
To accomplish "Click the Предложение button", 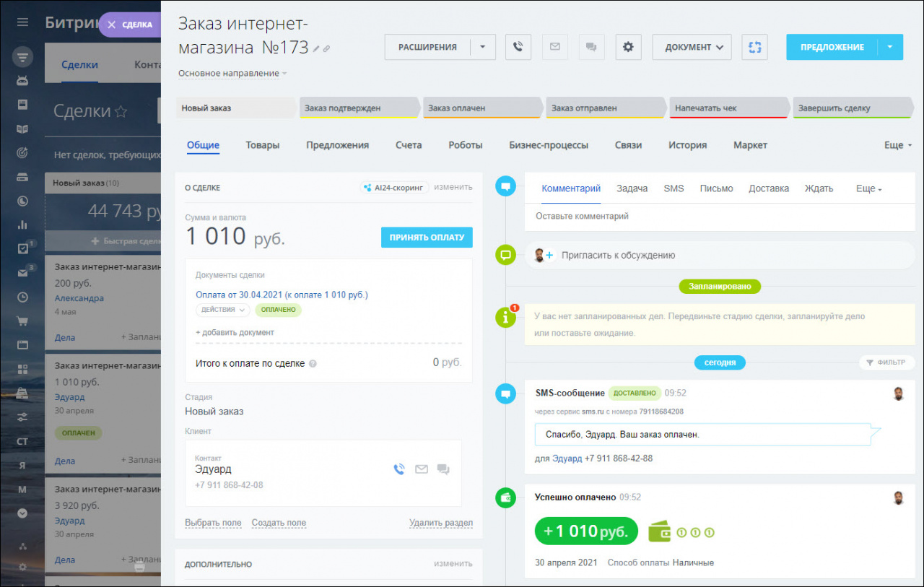I will [832, 47].
